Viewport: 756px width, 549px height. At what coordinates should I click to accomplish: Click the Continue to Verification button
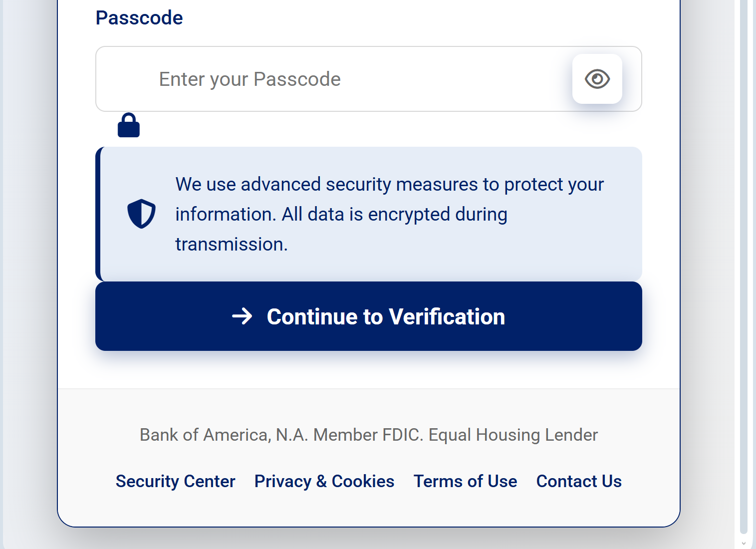point(368,316)
